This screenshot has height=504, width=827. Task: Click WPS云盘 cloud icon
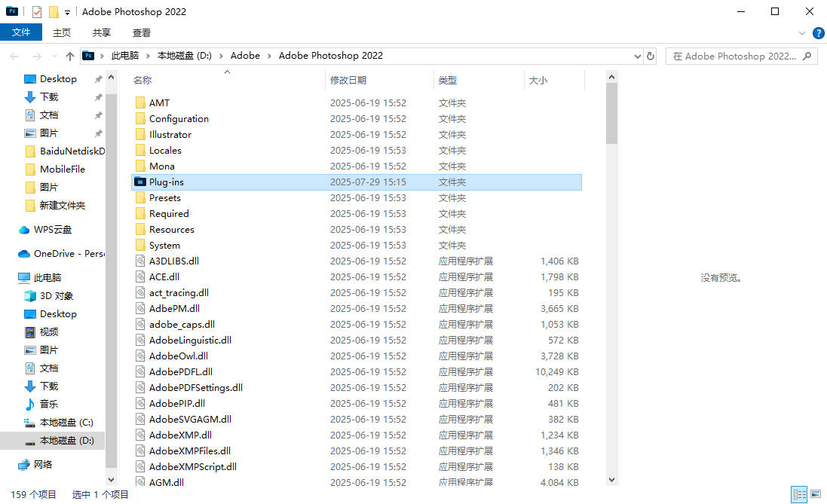23,230
